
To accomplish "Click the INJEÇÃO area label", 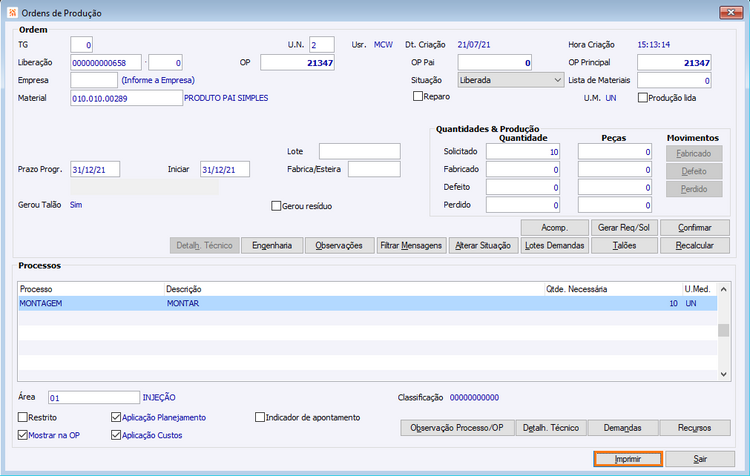I will coord(159,398).
